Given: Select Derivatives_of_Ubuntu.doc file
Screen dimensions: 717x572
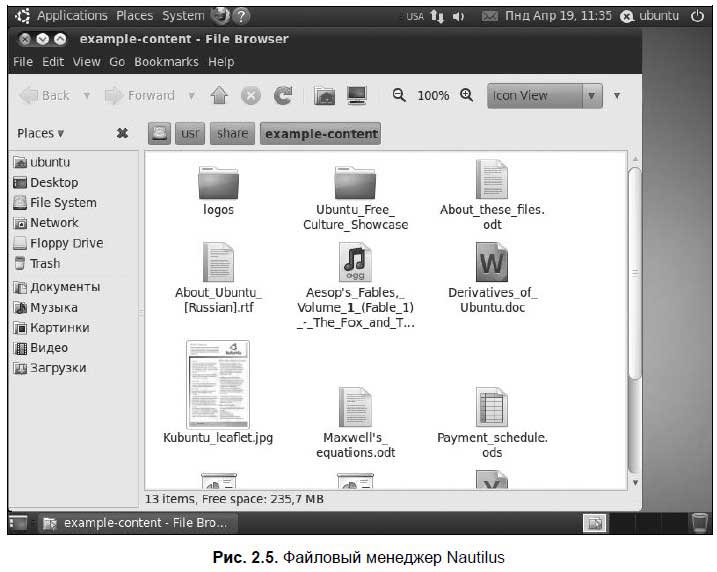Looking at the screenshot, I should [x=492, y=278].
